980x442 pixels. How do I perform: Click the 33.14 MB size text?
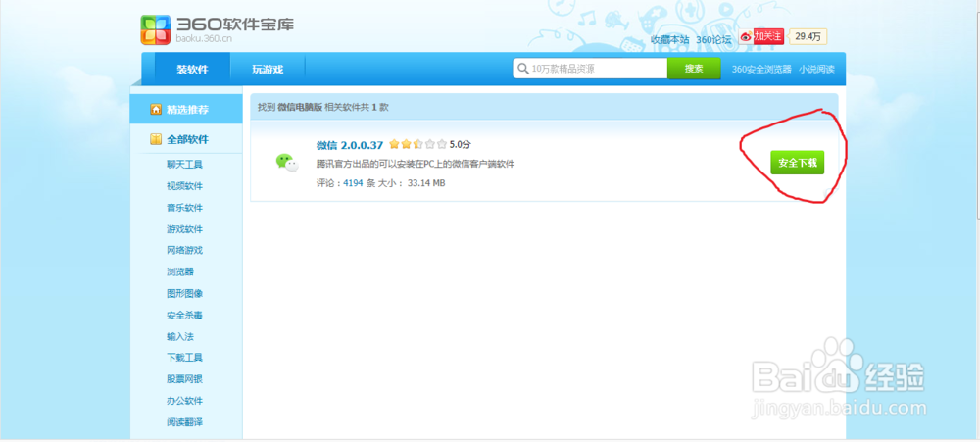coord(426,183)
